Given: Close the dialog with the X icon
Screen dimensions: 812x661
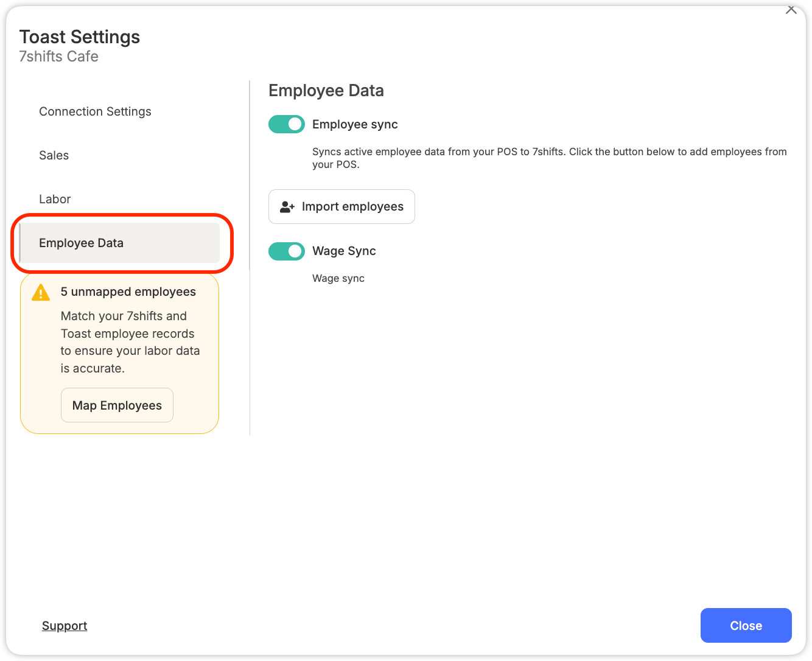Looking at the screenshot, I should pos(791,9).
